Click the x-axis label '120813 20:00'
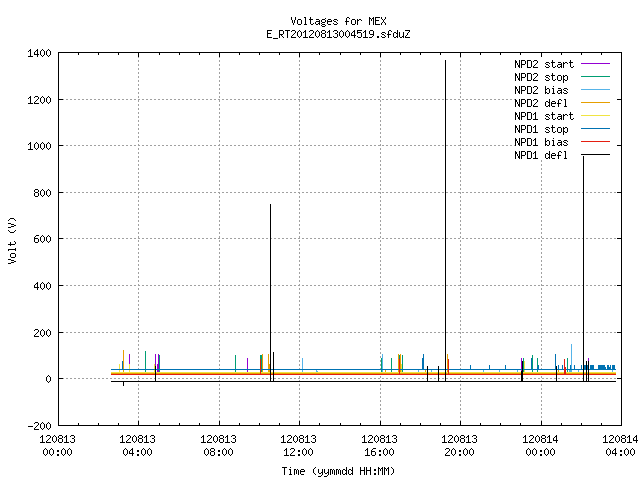640x480 pixels. click(459, 446)
